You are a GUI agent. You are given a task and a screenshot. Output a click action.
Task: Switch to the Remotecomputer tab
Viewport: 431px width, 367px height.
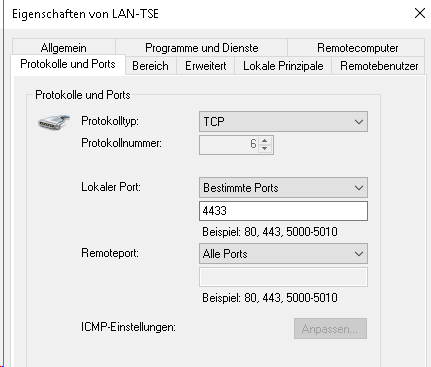357,48
